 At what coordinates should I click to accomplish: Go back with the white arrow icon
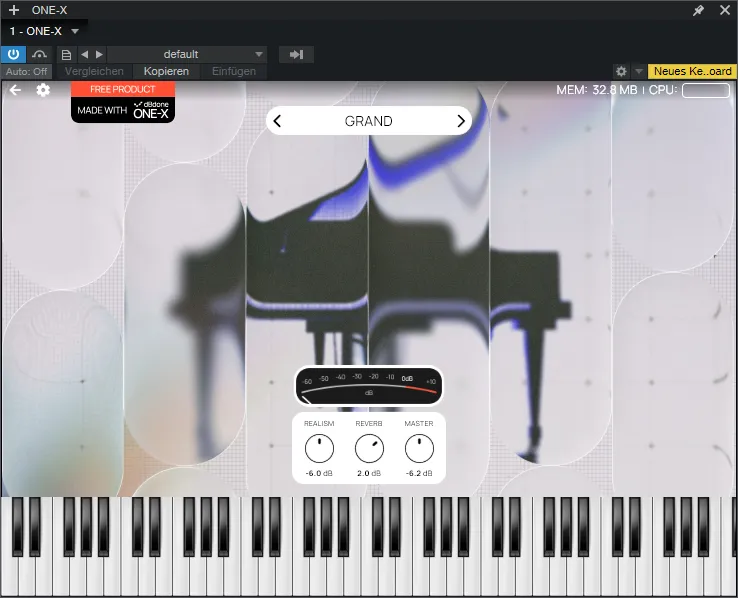(x=15, y=90)
